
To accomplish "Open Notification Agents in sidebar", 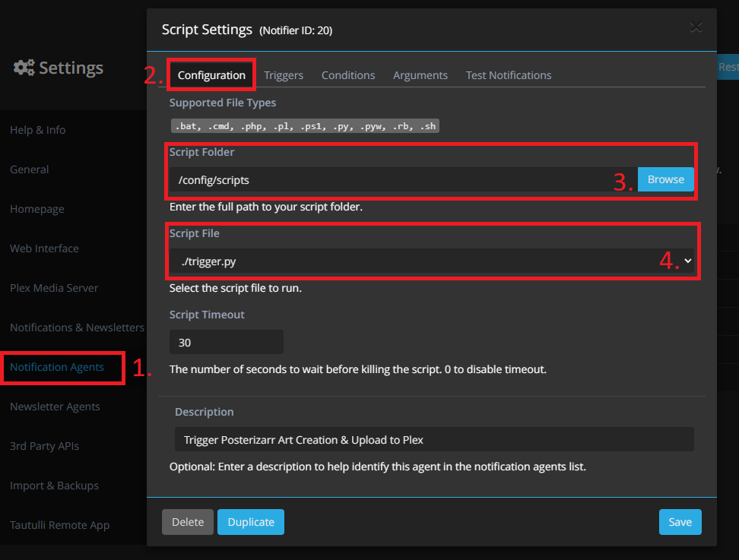I will tap(57, 367).
